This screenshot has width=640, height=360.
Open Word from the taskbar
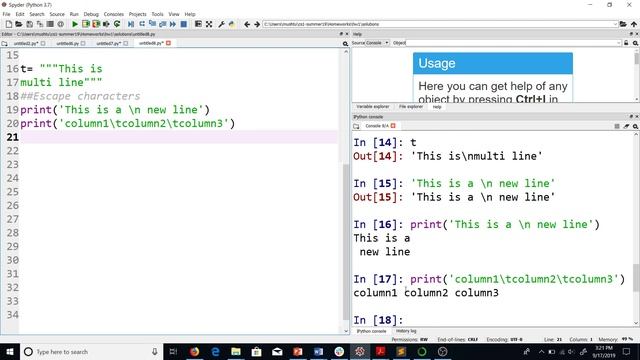(x=318, y=351)
